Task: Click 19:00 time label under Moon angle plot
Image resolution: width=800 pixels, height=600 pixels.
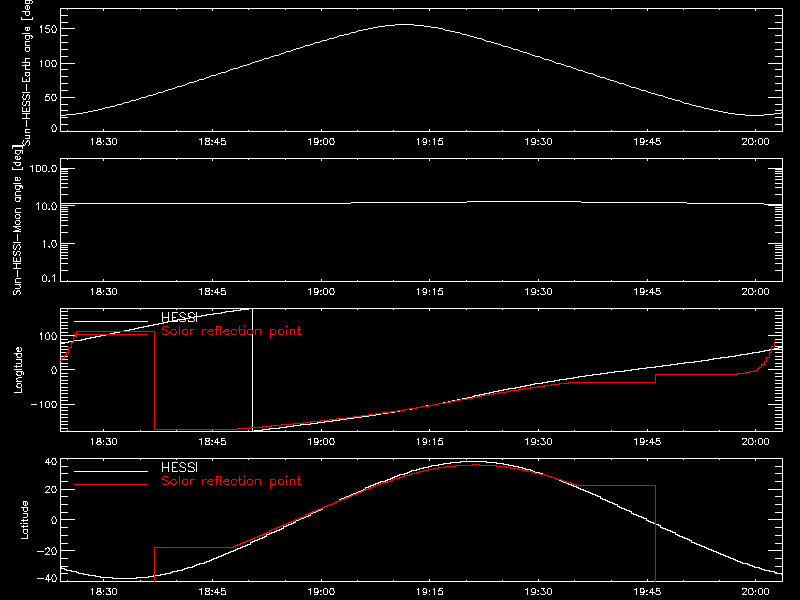Action: [321, 292]
